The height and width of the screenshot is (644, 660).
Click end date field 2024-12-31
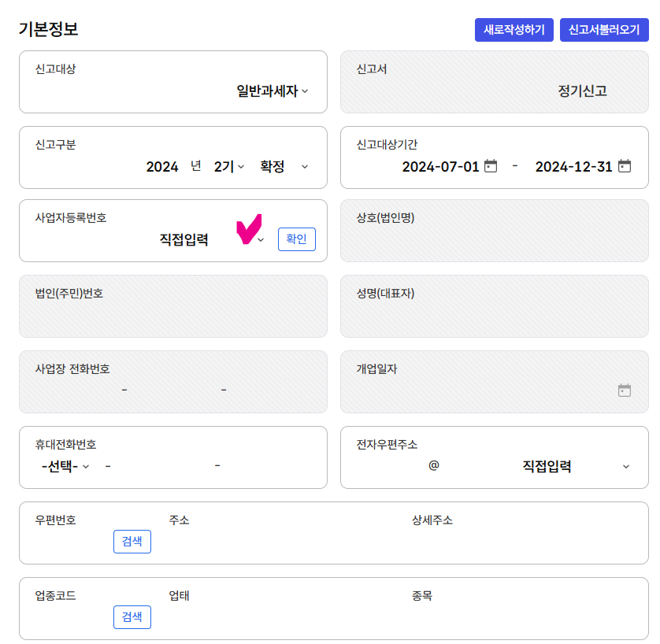[573, 167]
